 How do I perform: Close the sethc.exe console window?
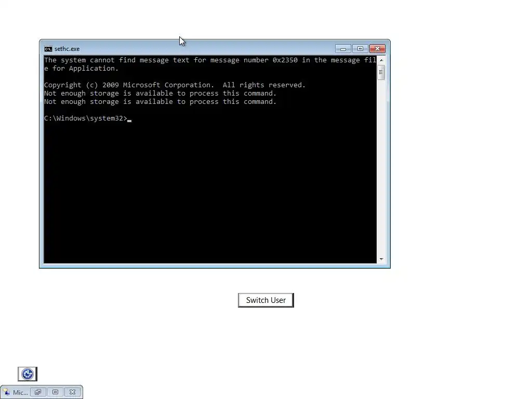click(377, 49)
